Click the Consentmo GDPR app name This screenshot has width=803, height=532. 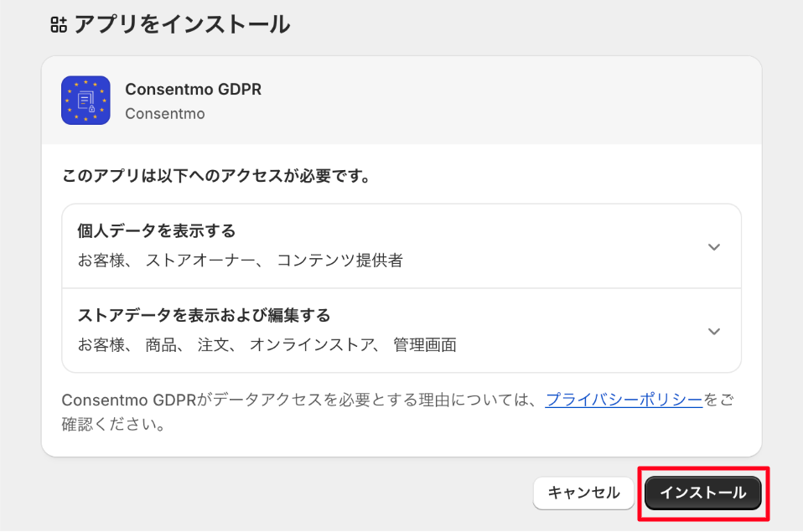193,89
